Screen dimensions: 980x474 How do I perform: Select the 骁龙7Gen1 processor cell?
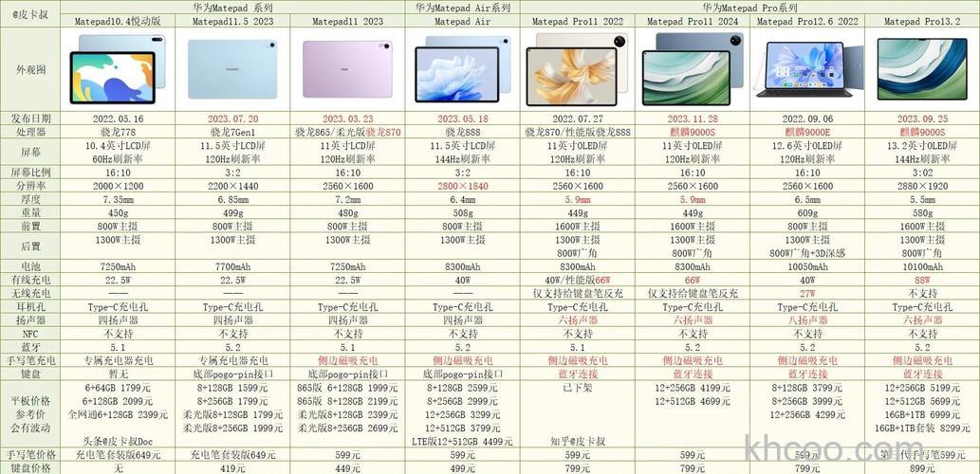232,133
